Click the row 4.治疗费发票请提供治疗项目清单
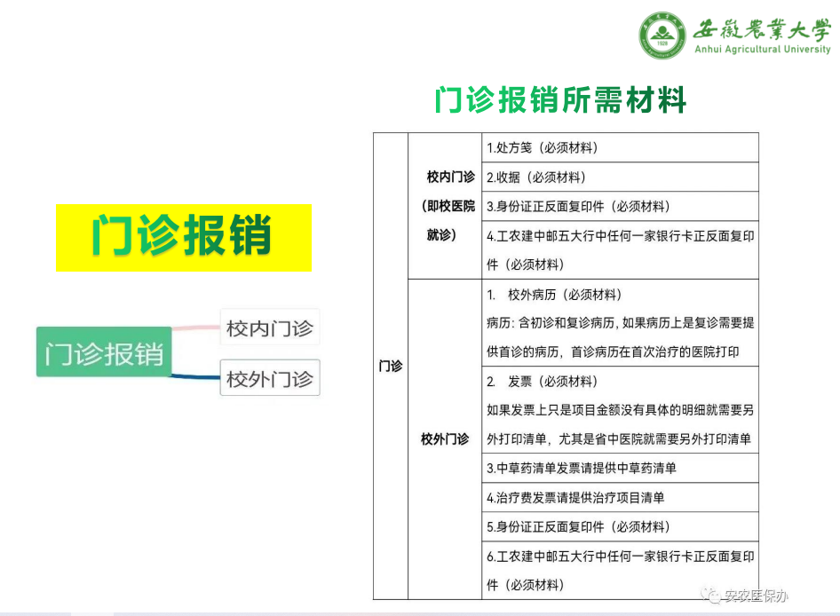 tap(621, 497)
